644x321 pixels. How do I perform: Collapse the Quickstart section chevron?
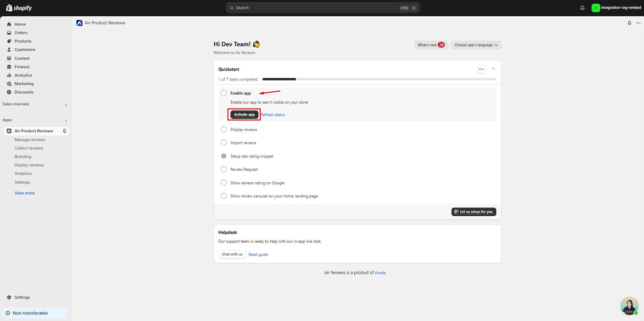[x=493, y=69]
